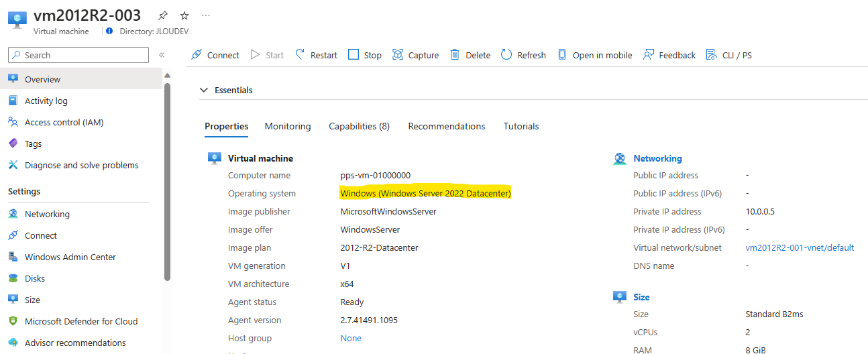Click the Connect plug icon in toolbar

[197, 55]
